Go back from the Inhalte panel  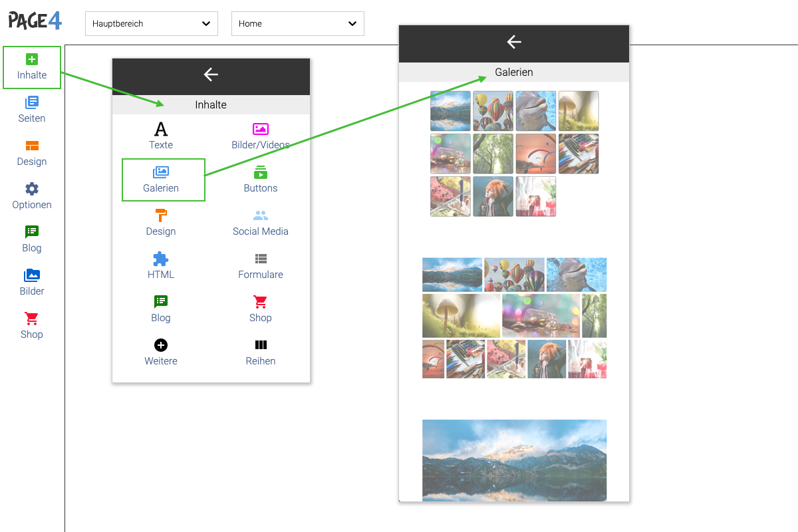coord(211,74)
